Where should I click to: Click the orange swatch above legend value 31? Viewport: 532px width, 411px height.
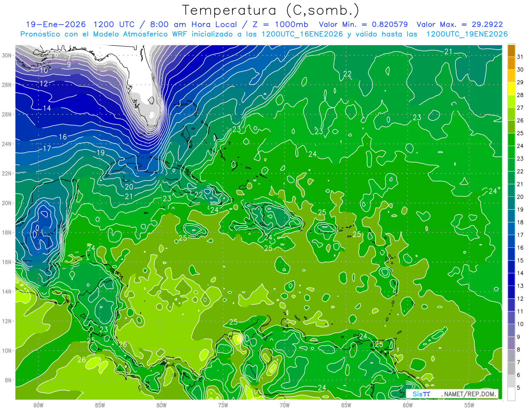point(511,50)
